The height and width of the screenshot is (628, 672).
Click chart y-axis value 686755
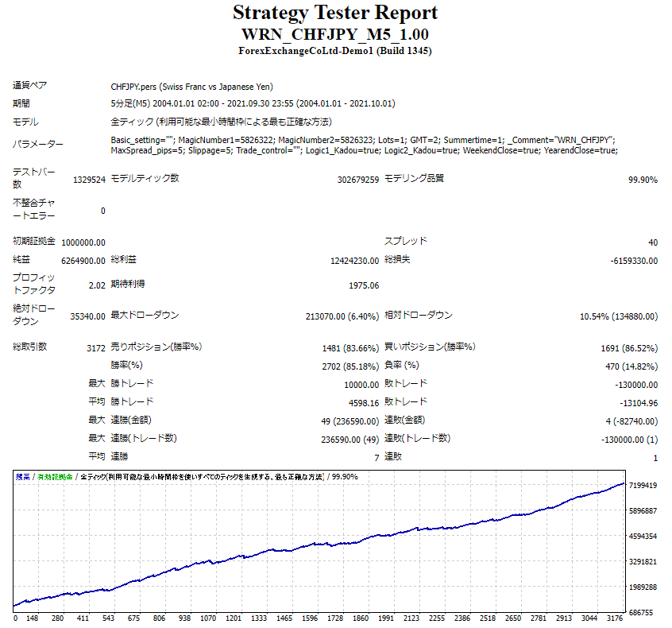tap(641, 613)
